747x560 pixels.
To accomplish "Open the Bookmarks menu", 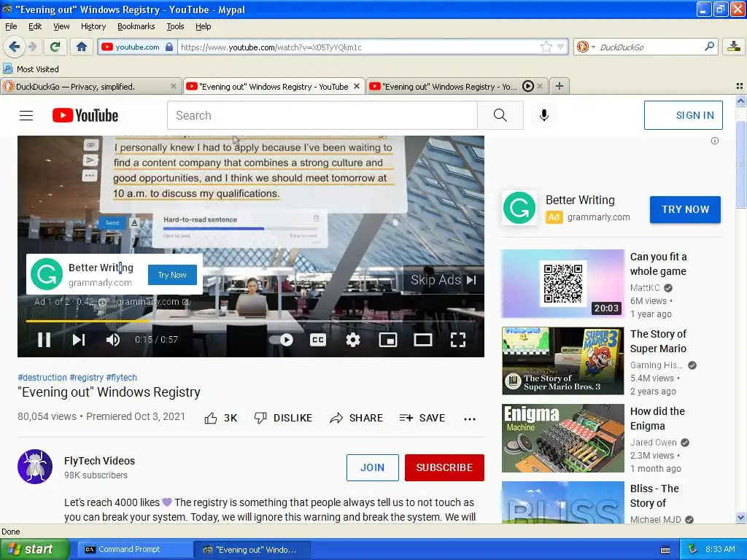I will [x=136, y=26].
